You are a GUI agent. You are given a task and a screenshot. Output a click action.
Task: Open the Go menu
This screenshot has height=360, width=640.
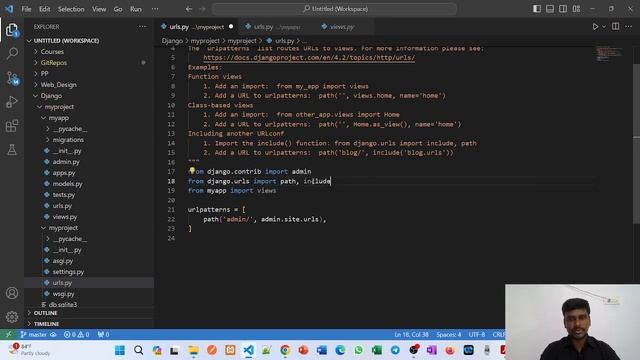pos(118,9)
